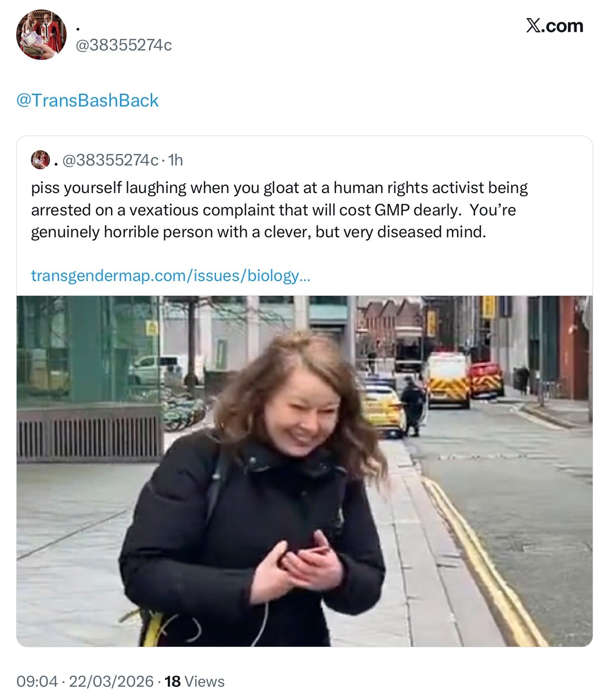Open the quoted tweet's street photo
Viewport: 605px width, 700px height.
(x=304, y=471)
